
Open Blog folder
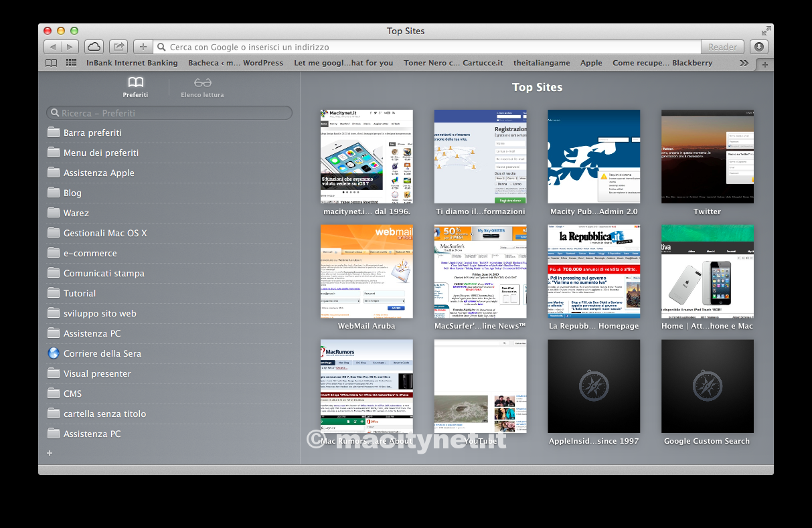point(169,193)
